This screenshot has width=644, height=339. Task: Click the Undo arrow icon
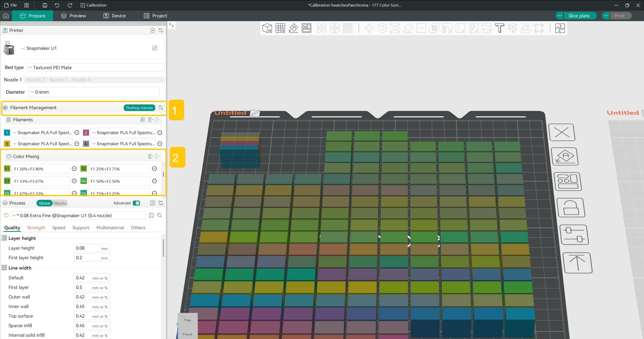(57, 5)
